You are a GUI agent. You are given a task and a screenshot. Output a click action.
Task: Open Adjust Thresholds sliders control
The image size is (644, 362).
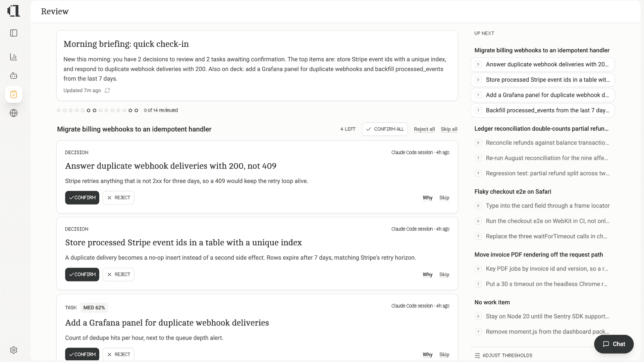(503, 355)
